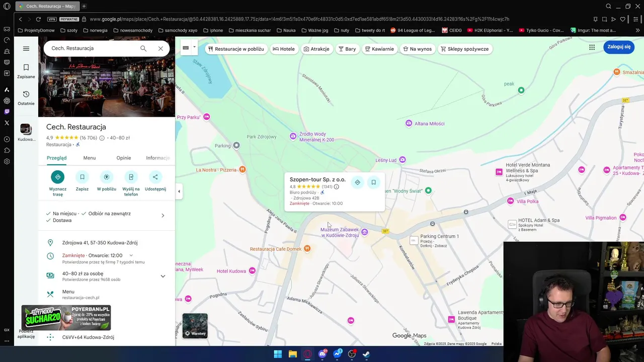
Task: Expand service options chevron next to Odbiór na zewnątrz
Action: pos(163,215)
